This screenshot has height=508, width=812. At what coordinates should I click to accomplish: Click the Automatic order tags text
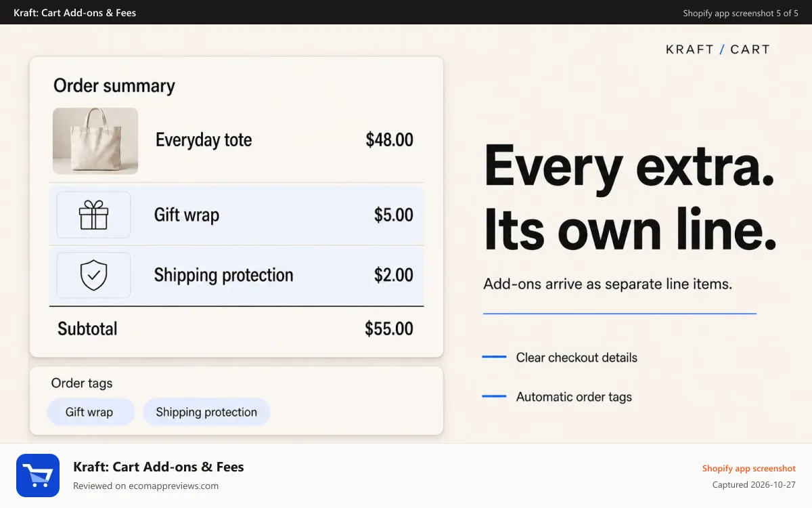coord(574,397)
